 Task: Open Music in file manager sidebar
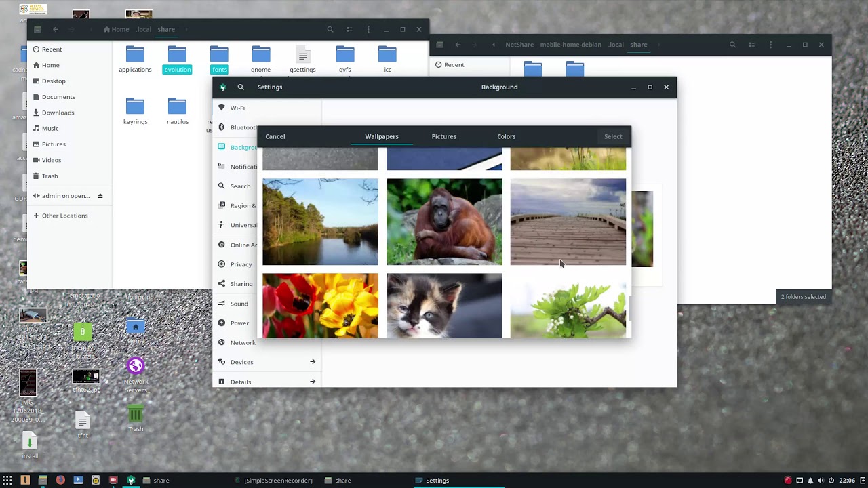click(70, 128)
